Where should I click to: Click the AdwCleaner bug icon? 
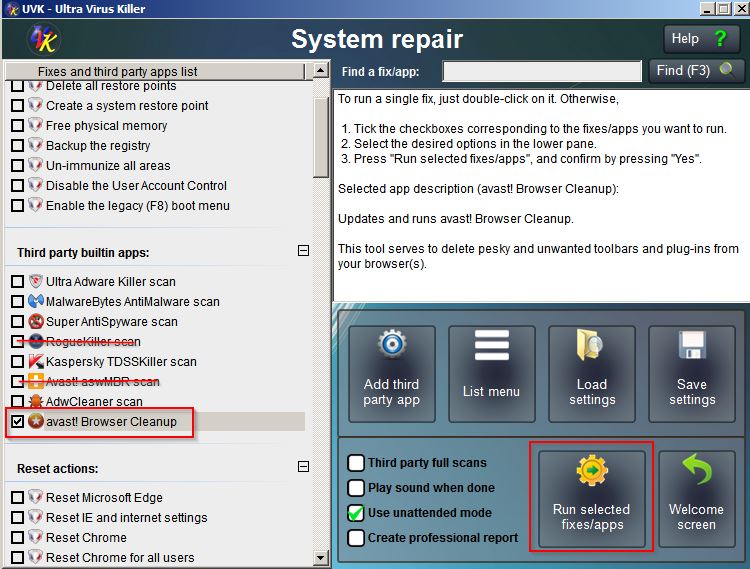pyautogui.click(x=36, y=402)
